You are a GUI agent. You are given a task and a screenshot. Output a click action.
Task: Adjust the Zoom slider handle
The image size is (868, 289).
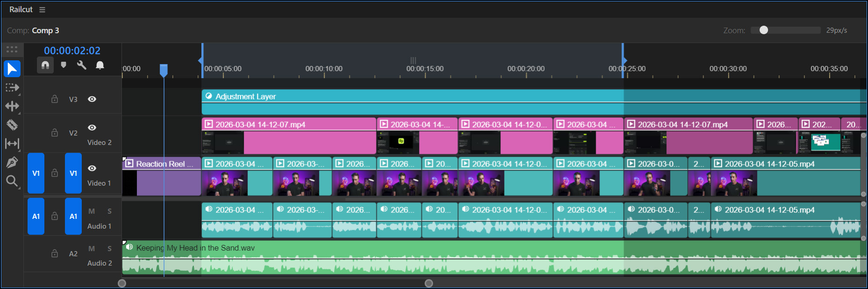[764, 30]
